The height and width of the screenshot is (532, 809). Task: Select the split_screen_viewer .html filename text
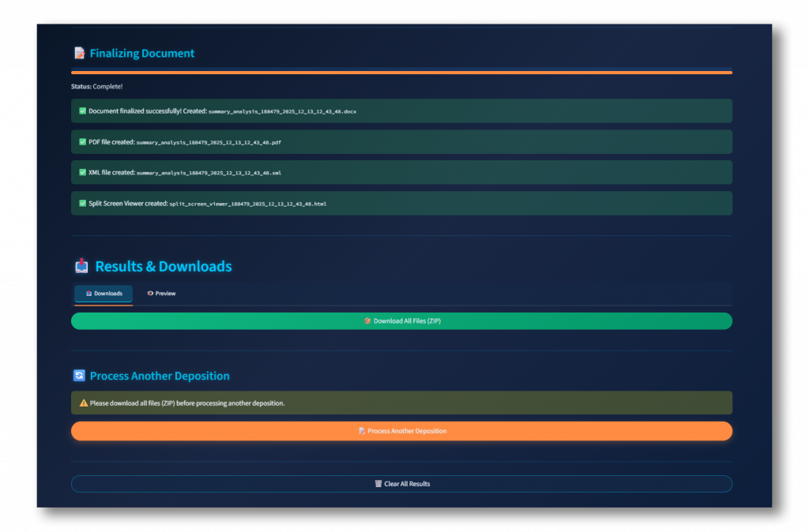[x=247, y=204]
